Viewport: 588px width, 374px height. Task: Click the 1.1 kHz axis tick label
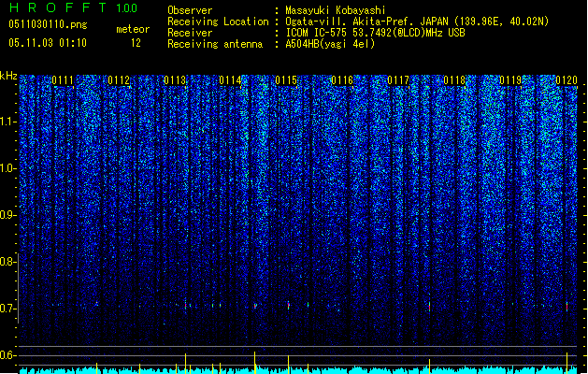pyautogui.click(x=7, y=122)
